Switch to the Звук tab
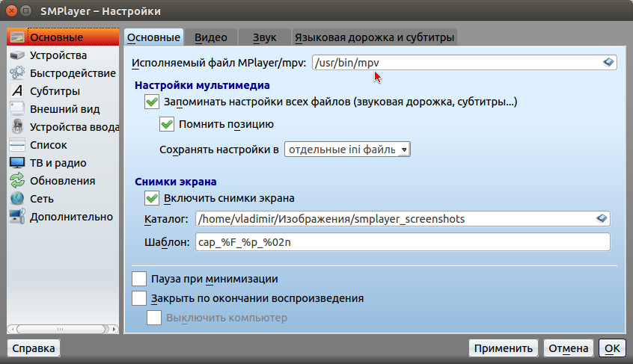 point(264,37)
